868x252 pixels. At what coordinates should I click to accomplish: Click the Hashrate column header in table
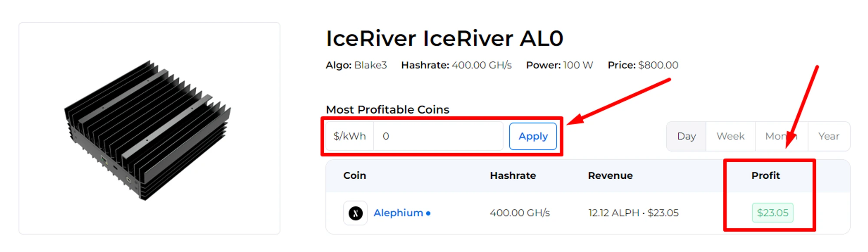pos(513,176)
